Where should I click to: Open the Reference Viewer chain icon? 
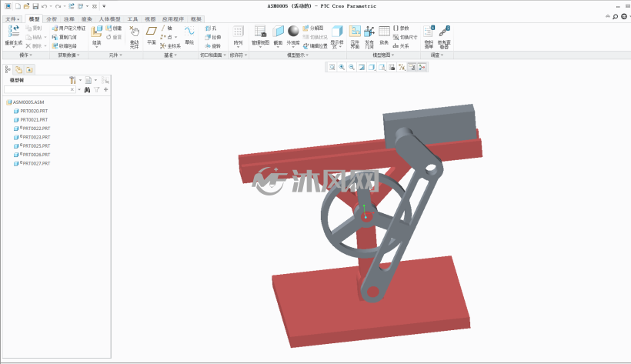click(x=444, y=32)
